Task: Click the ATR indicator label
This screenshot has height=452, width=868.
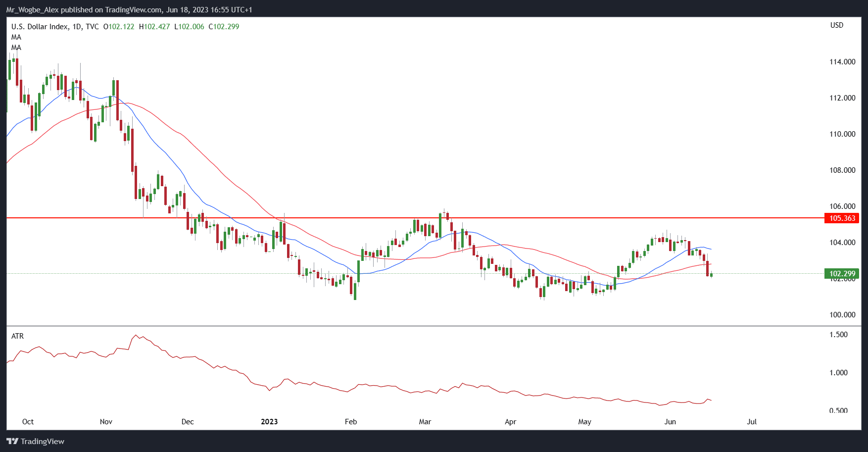Action: [17, 336]
